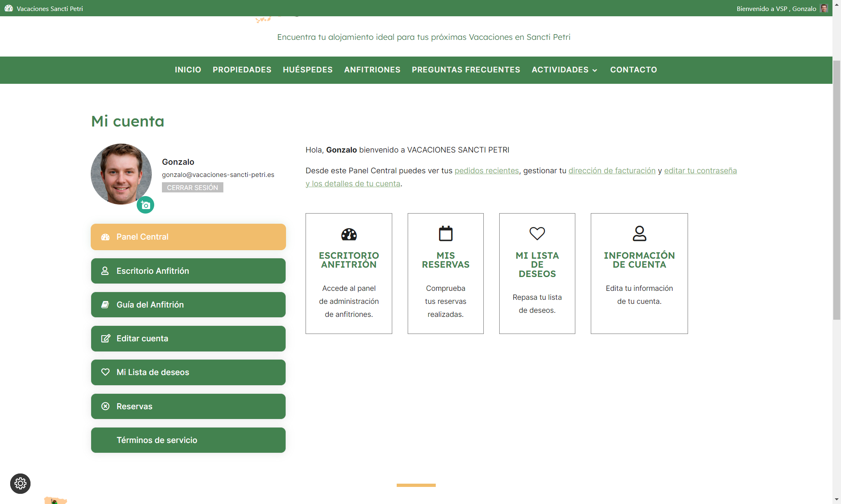Open the cookie settings gear icon
This screenshot has width=841, height=504.
20,483
